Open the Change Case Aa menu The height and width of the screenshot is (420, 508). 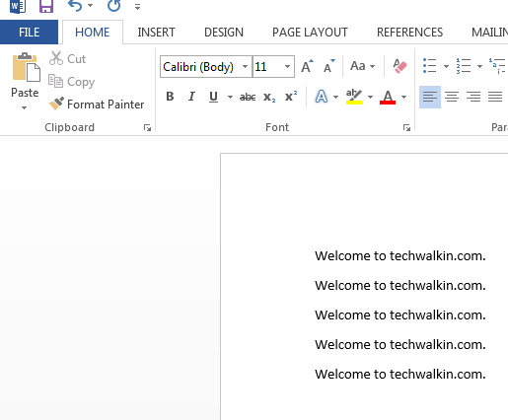coord(362,66)
